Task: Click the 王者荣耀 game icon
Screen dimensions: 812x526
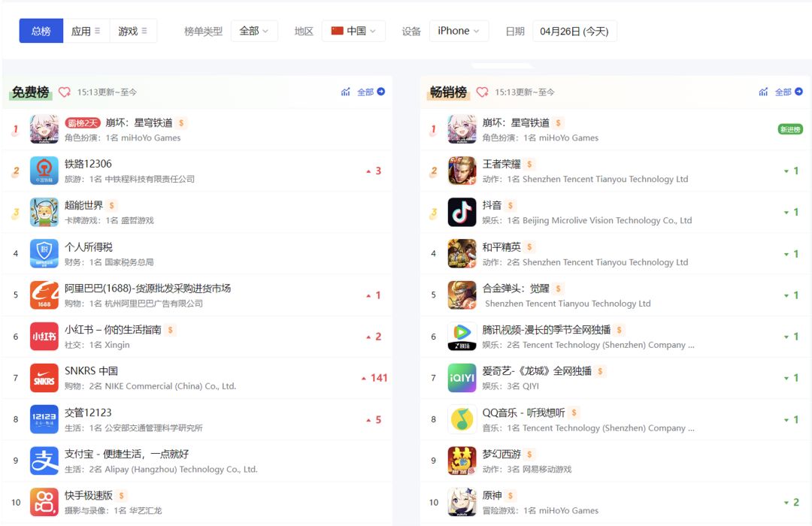Action: [x=462, y=171]
